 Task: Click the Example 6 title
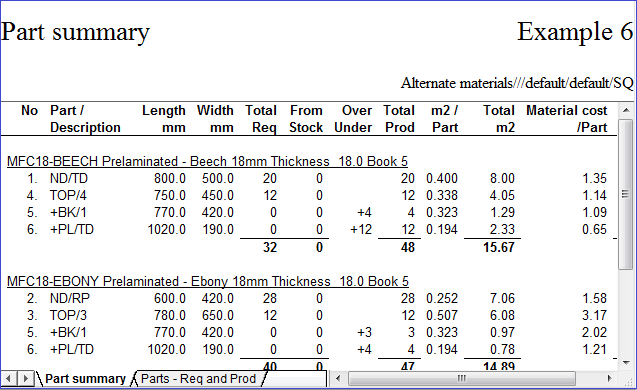(575, 31)
